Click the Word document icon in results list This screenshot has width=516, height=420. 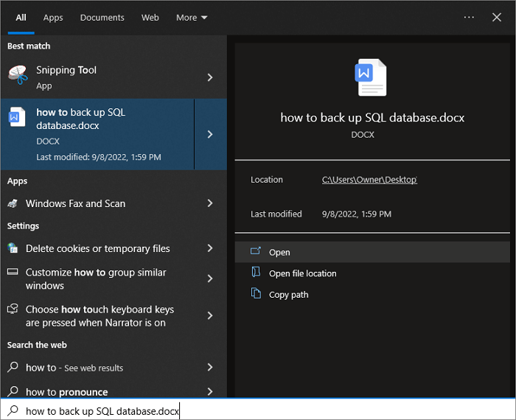pyautogui.click(x=17, y=117)
